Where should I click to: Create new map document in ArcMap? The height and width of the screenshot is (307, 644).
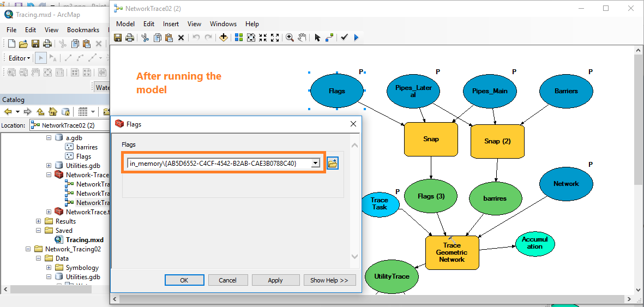click(11, 44)
